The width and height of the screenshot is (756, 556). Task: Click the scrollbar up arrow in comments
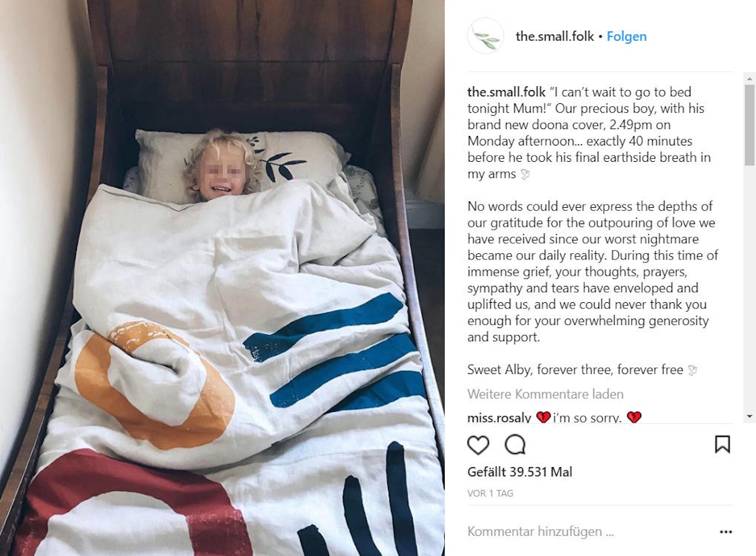point(749,77)
